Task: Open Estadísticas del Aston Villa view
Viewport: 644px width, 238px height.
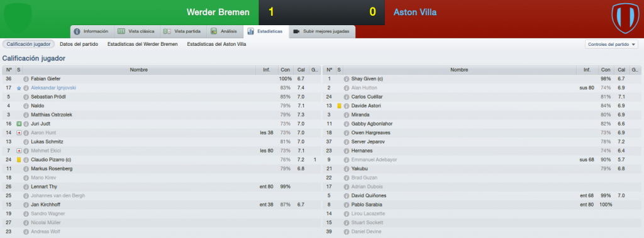Action: click(x=216, y=44)
